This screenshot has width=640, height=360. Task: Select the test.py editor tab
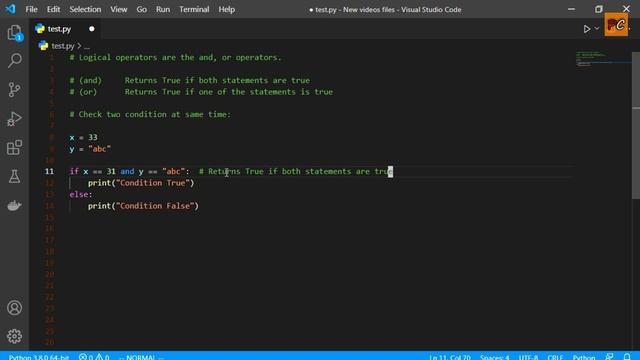click(x=65, y=29)
